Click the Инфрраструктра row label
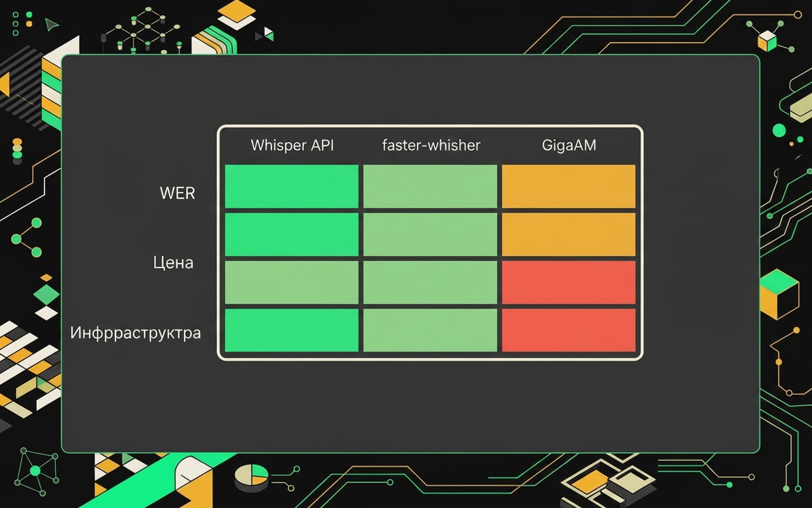812x508 pixels. click(x=135, y=333)
